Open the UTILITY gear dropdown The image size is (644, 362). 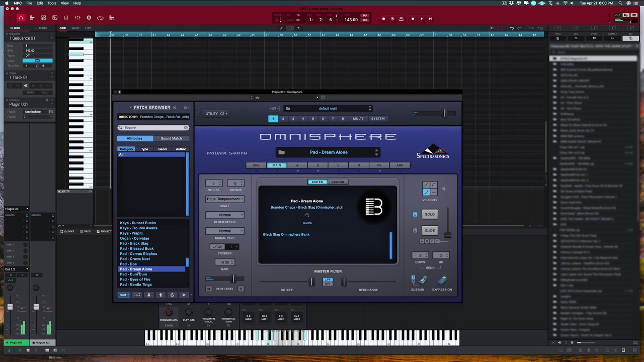tap(216, 114)
